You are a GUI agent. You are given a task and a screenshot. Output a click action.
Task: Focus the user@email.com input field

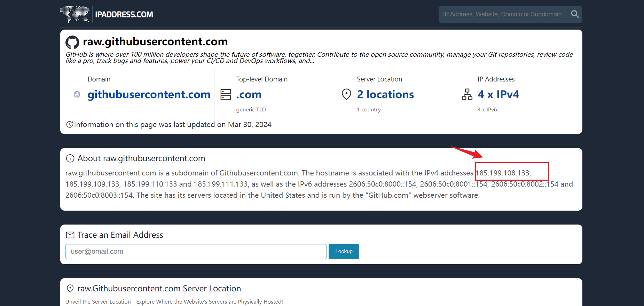point(196,251)
